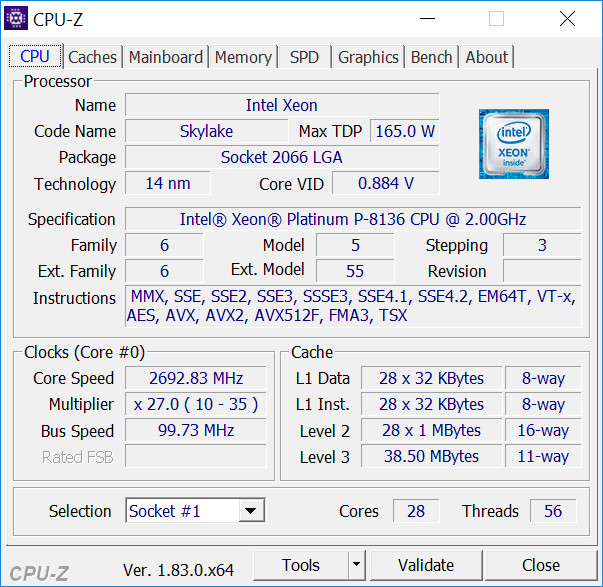Screen dimensions: 603x587
Task: Click the L1 Data size 28 x 32 KBytes
Action: pyautogui.click(x=431, y=378)
